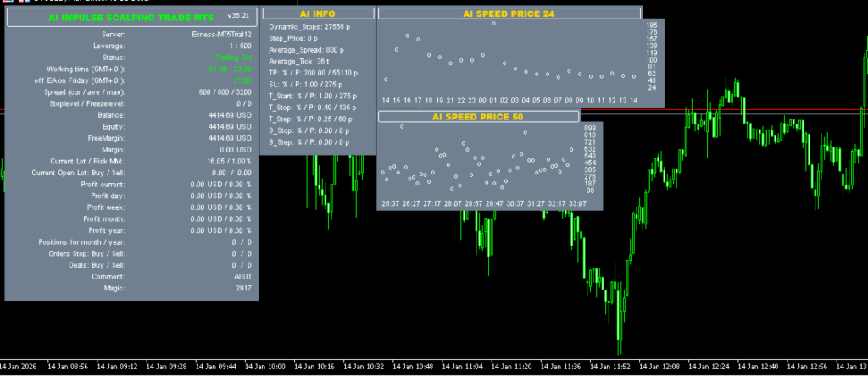Click the Magic number 2917

pyautogui.click(x=243, y=288)
